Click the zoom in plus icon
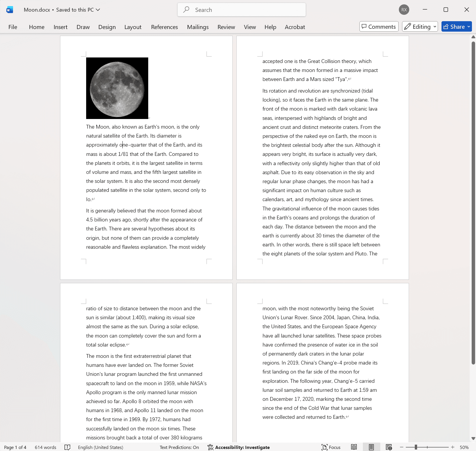 (453, 447)
